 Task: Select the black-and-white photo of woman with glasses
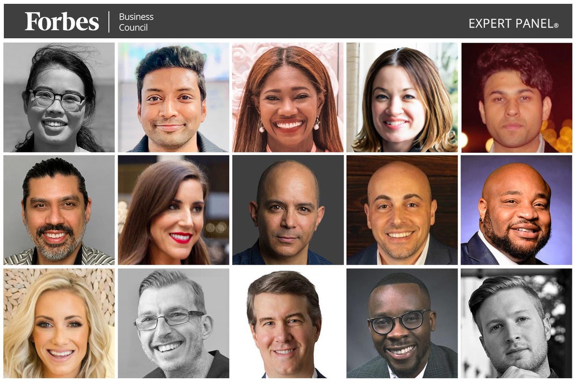[59, 98]
